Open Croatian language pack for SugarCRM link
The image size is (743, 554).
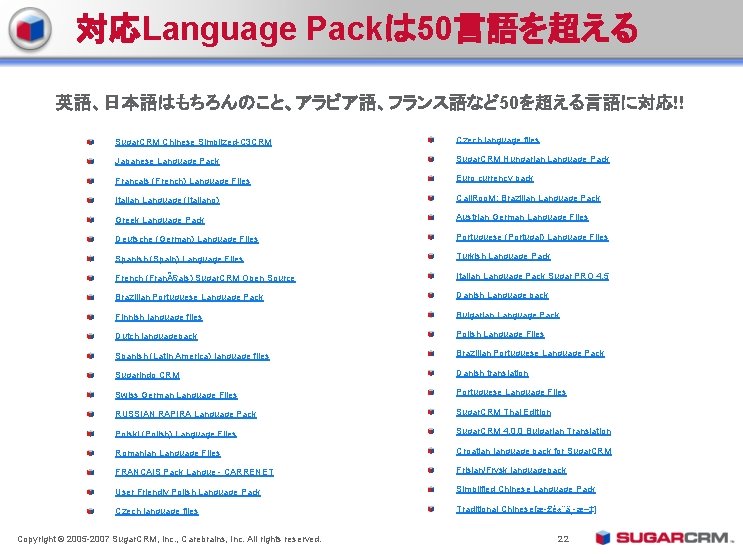pyautogui.click(x=534, y=451)
